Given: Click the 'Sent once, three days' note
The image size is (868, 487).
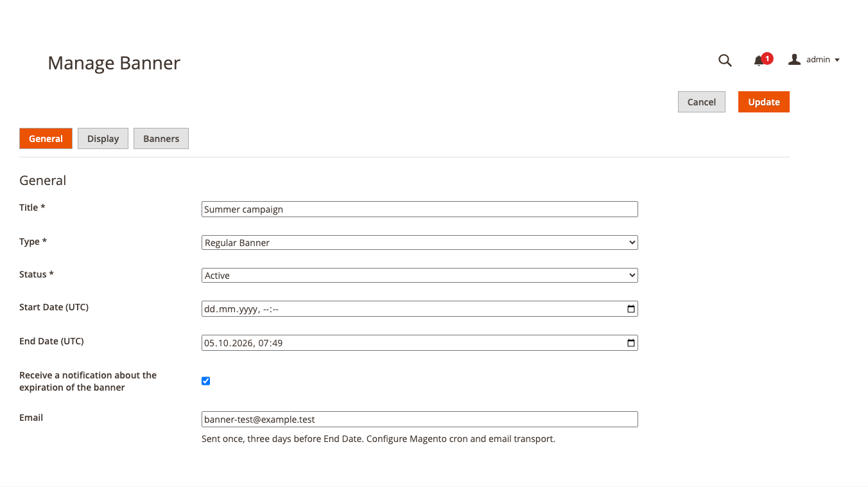Looking at the screenshot, I should coord(378,439).
